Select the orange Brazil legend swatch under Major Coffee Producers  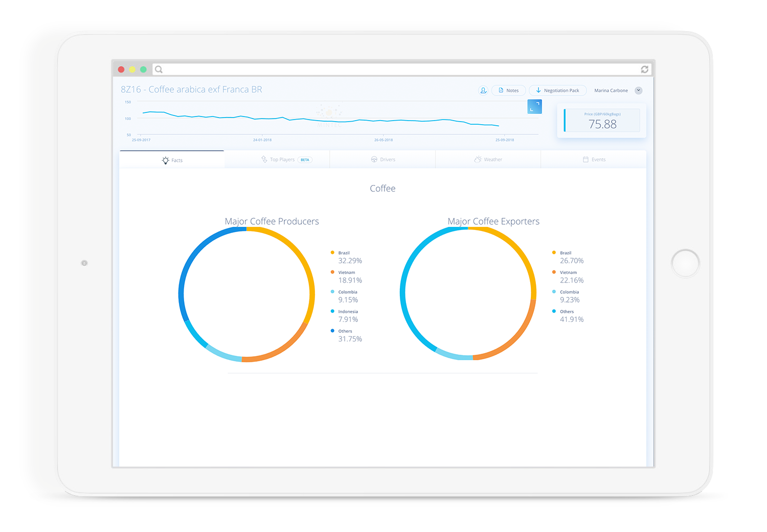333,252
